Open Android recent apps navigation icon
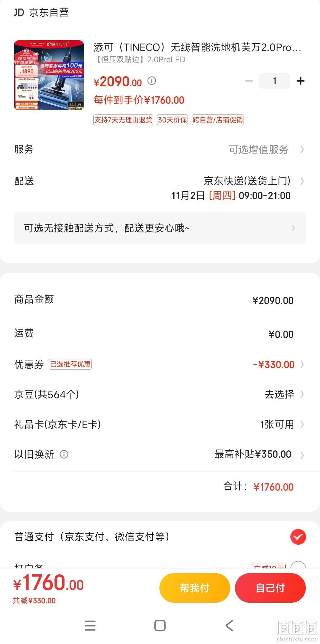320x644 pixels. [90, 625]
